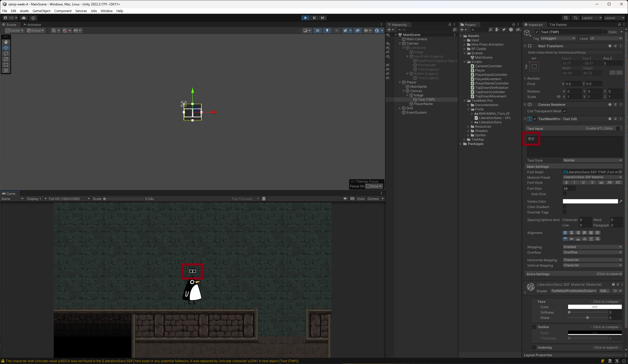Pick Font Asset with the object selector circle
This screenshot has height=364, width=628.
(x=620, y=172)
